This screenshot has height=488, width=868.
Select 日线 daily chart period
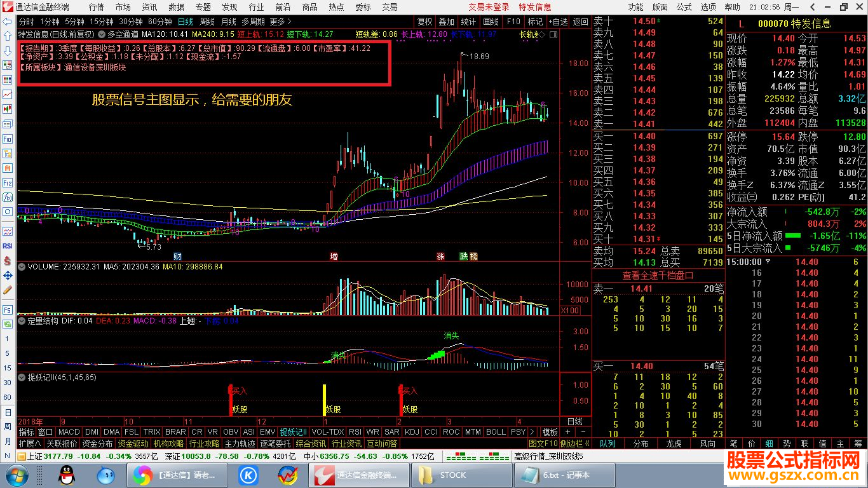(x=186, y=22)
